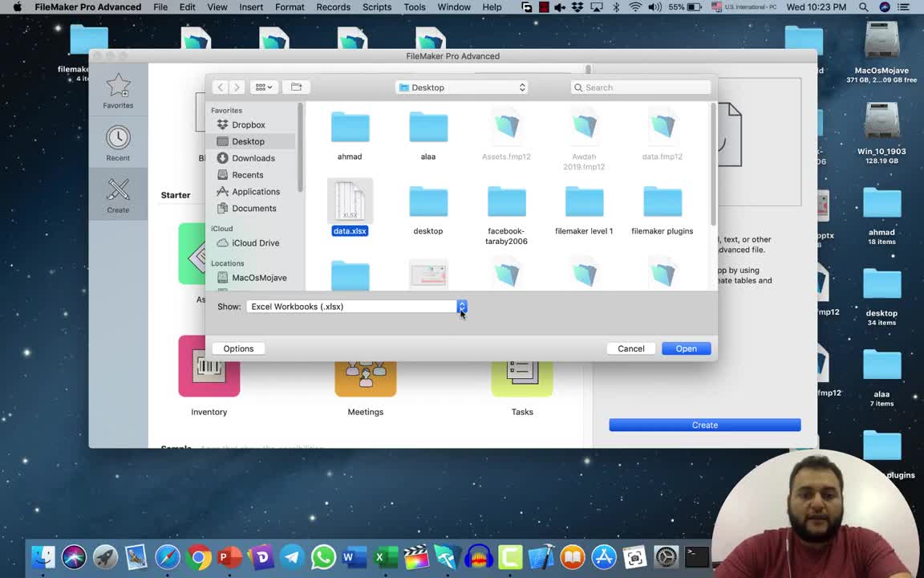Click the Options button
The height and width of the screenshot is (578, 924).
(x=238, y=348)
